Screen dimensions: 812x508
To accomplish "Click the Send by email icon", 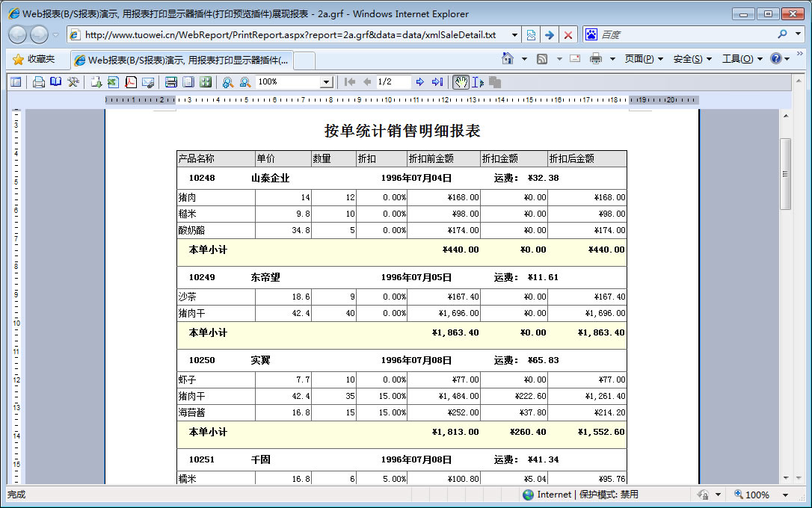I will tap(147, 82).
